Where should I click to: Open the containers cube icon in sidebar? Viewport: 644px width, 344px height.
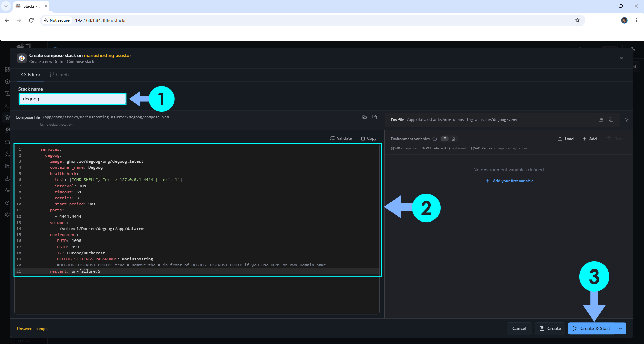(x=7, y=82)
